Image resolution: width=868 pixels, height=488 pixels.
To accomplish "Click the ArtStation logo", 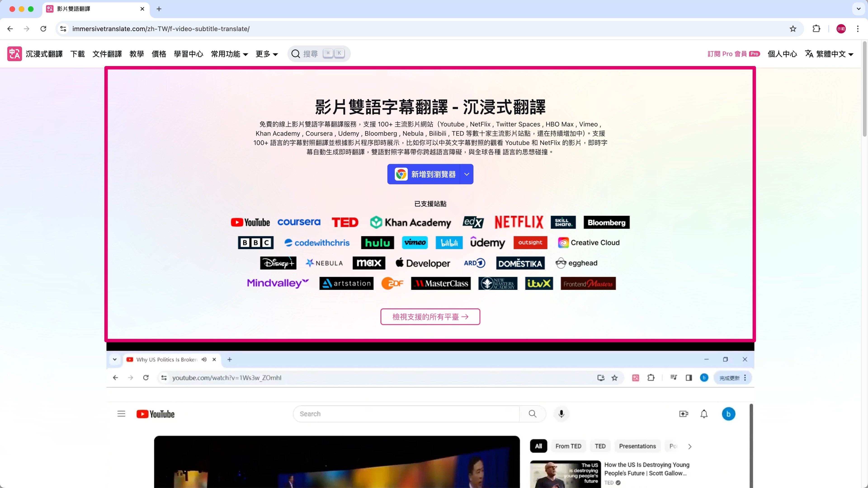I will 346,283.
